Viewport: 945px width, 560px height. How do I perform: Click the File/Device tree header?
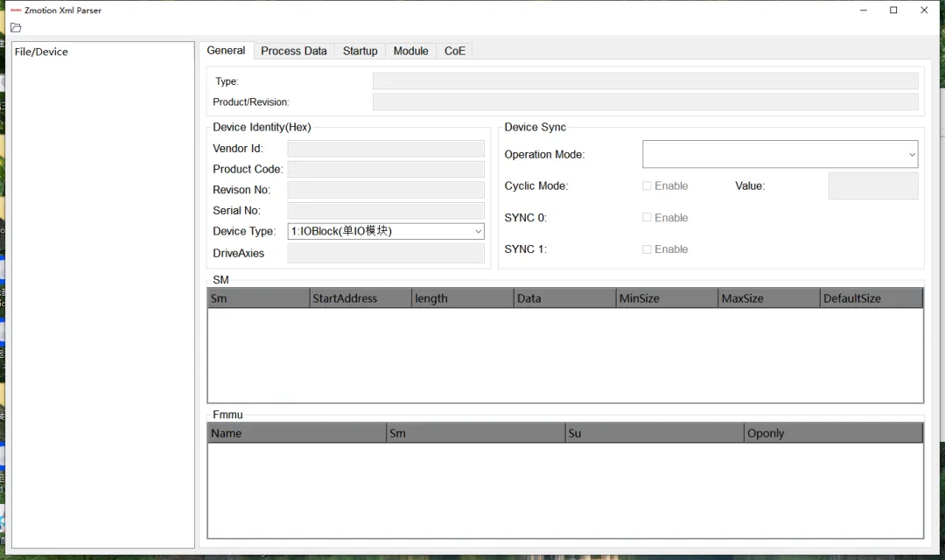41,52
